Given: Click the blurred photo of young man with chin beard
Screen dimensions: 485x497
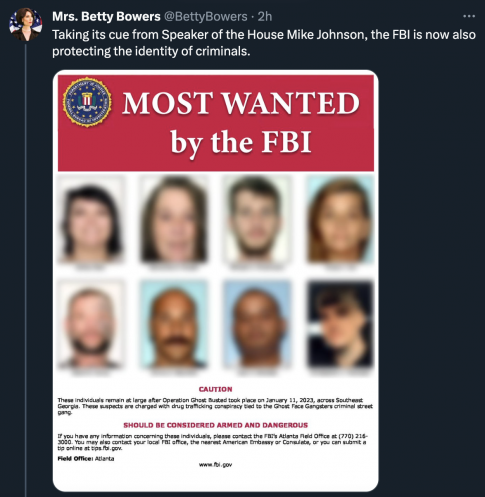Looking at the screenshot, I should pos(256,219).
